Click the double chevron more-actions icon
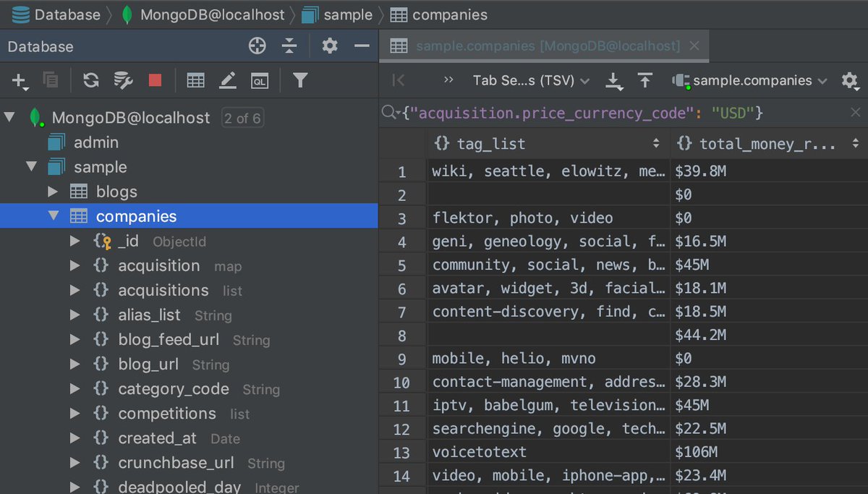The height and width of the screenshot is (494, 868). pos(448,80)
